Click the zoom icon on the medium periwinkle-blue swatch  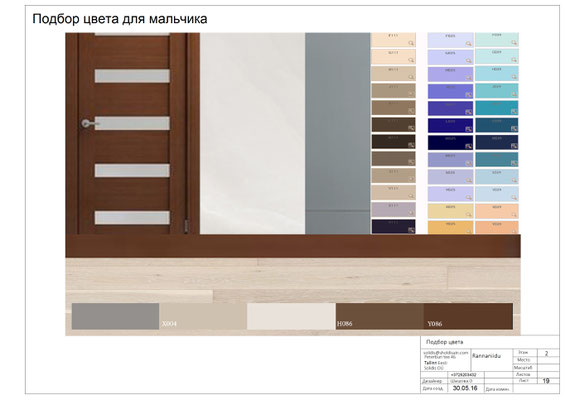(x=468, y=95)
